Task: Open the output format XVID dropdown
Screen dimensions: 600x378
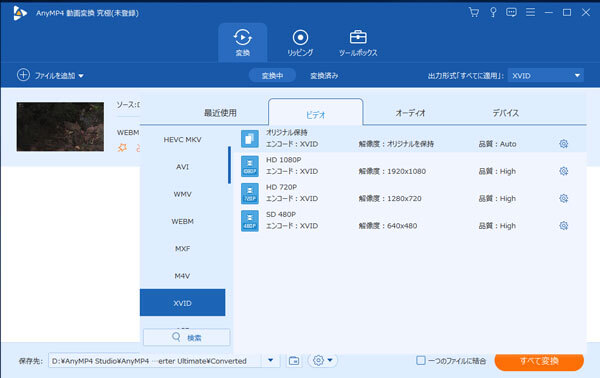Action: [546, 76]
